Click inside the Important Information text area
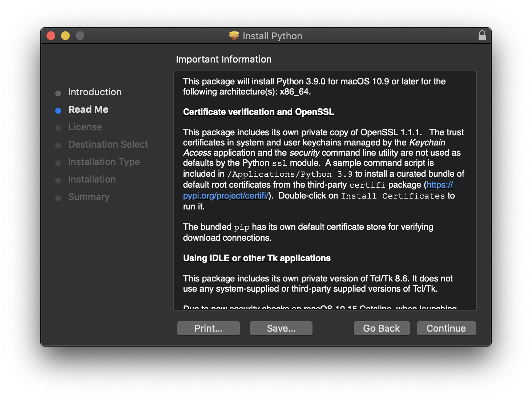This screenshot has width=532, height=400. coord(323,189)
